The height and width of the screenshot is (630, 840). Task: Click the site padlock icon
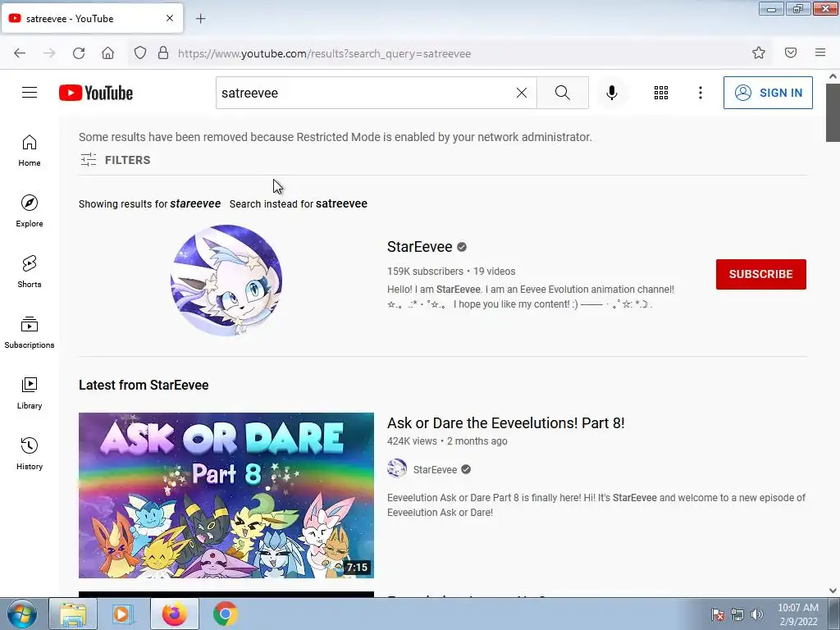coord(163,52)
